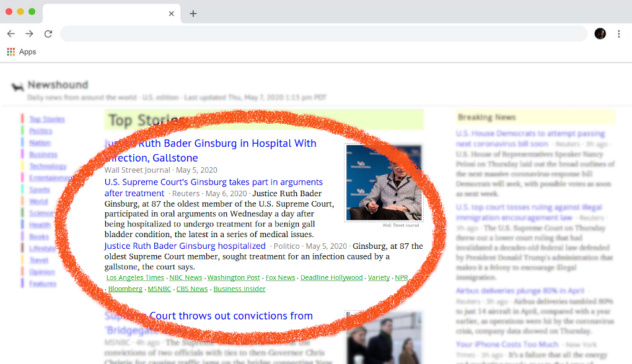
Task: Open the Los Angeles Times source link
Action: coord(135,278)
